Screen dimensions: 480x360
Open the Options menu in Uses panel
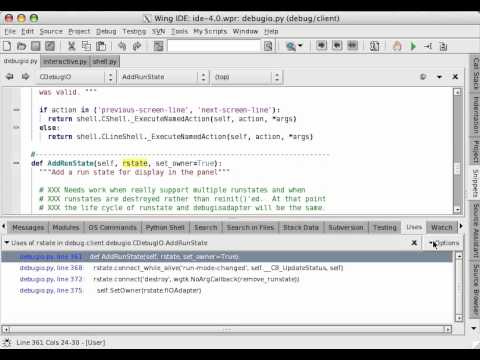click(444, 243)
